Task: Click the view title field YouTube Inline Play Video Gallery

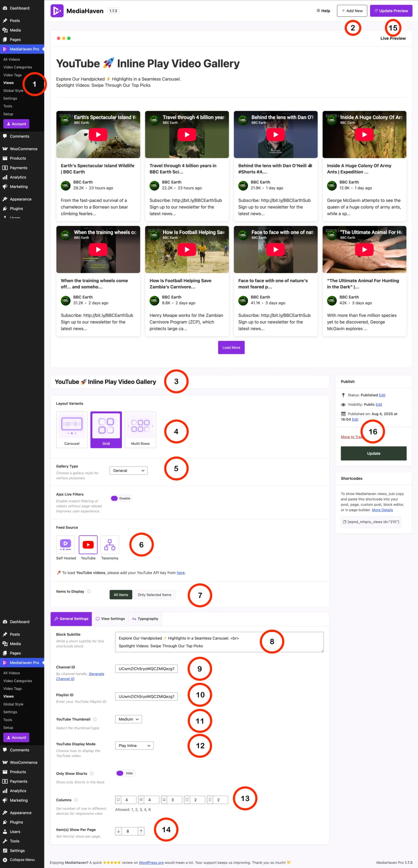Action: click(x=190, y=382)
